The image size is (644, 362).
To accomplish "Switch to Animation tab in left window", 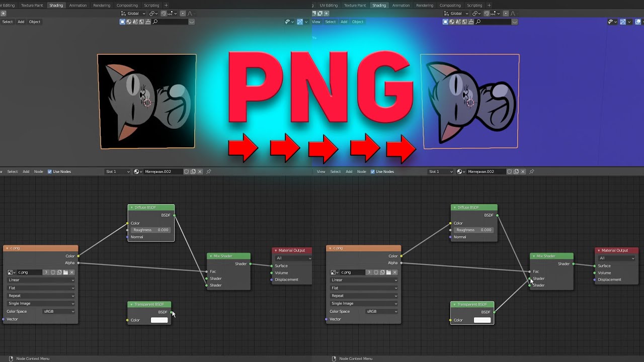I will tap(78, 5).
